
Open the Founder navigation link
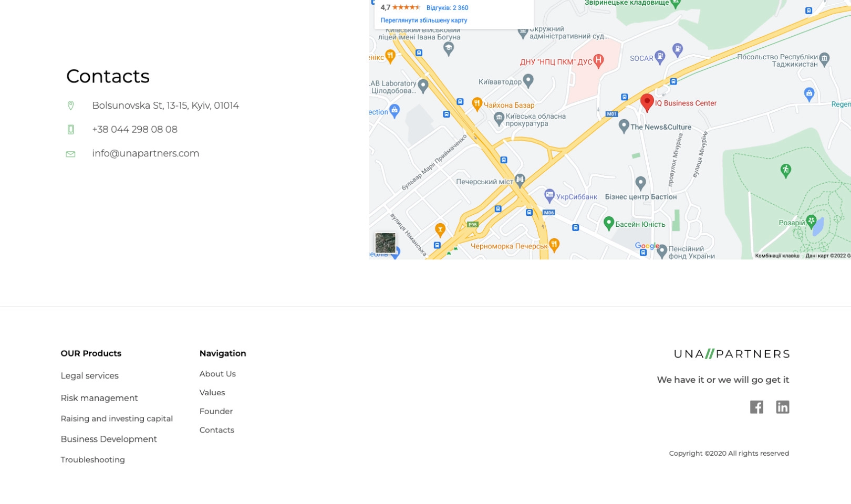tap(216, 411)
